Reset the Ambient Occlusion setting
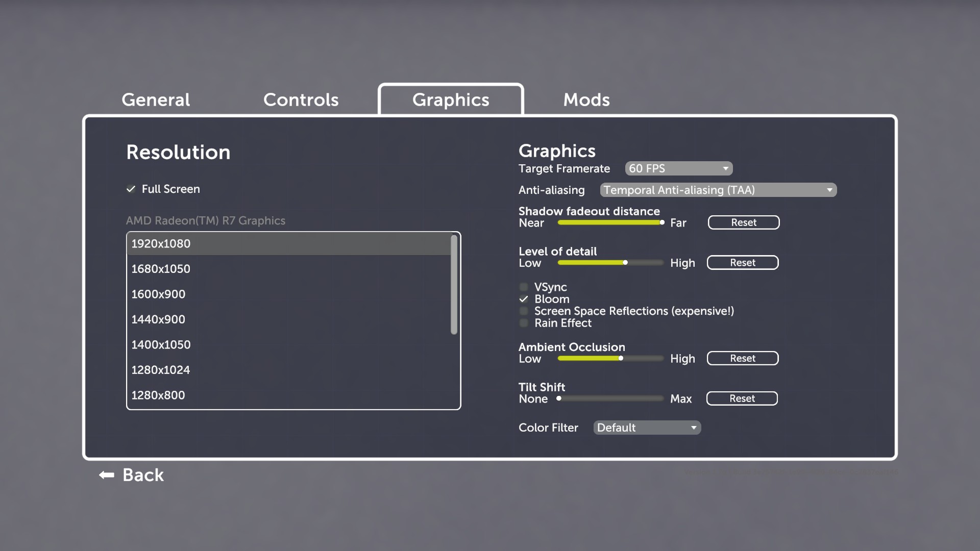The image size is (980, 551). coord(742,358)
